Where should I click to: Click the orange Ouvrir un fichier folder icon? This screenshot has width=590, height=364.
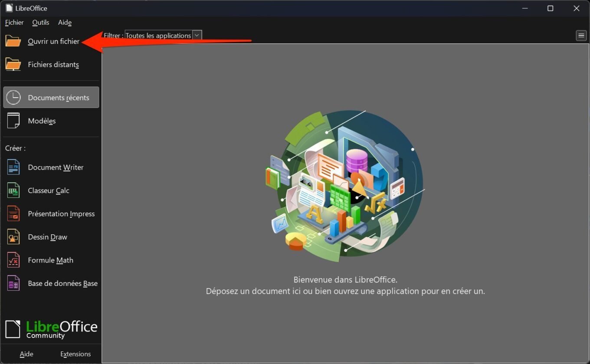tap(13, 41)
